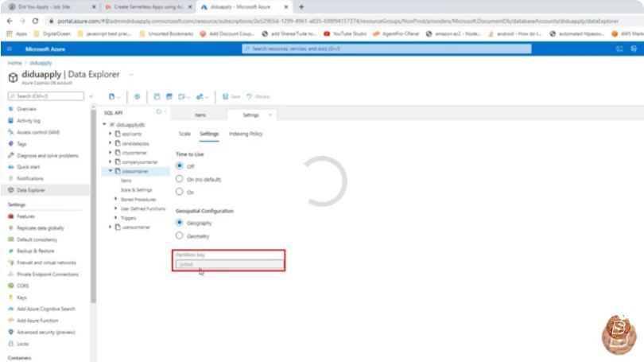644x362 pixels.
Task: Click Data Explorer in left menu
Action: 31,190
